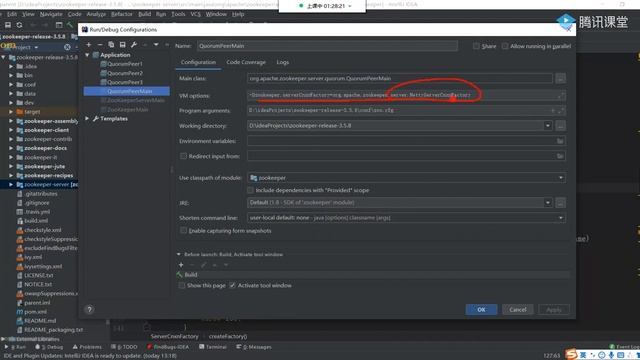Edit environment variables via browse icon

click(560, 141)
